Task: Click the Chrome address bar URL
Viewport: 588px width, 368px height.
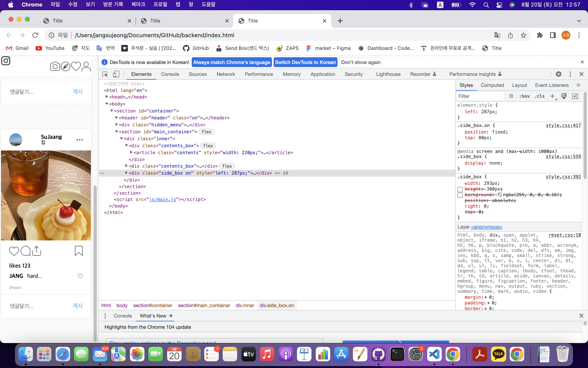Action: pyautogui.click(x=155, y=35)
